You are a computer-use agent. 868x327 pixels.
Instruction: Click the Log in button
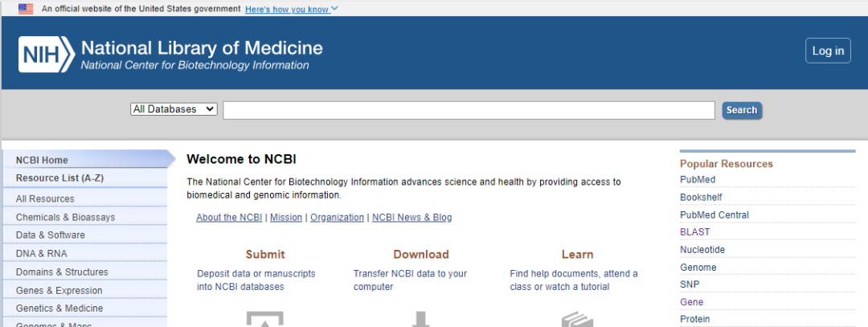coord(828,51)
